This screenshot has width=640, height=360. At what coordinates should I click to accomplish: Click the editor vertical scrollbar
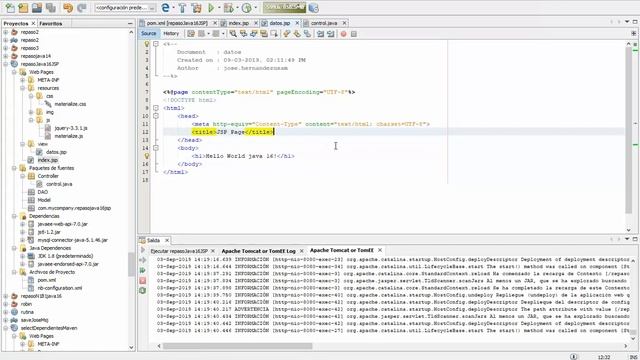point(629,131)
